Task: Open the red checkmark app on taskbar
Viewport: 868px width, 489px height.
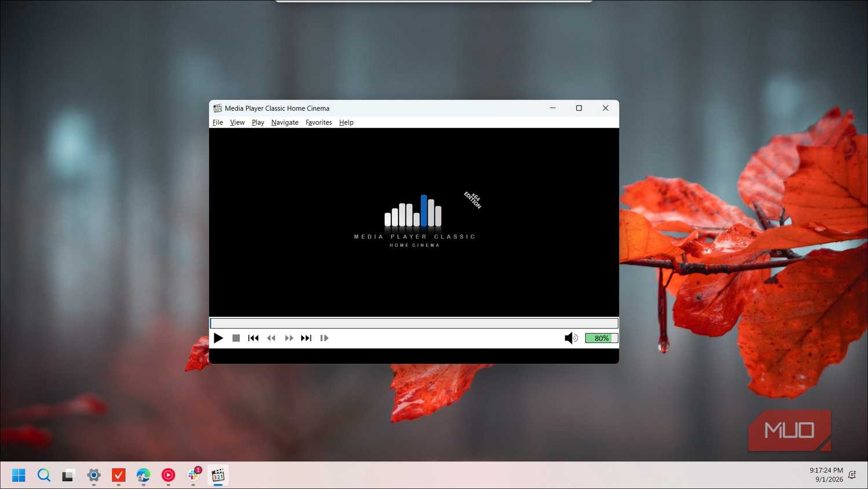Action: [x=119, y=475]
